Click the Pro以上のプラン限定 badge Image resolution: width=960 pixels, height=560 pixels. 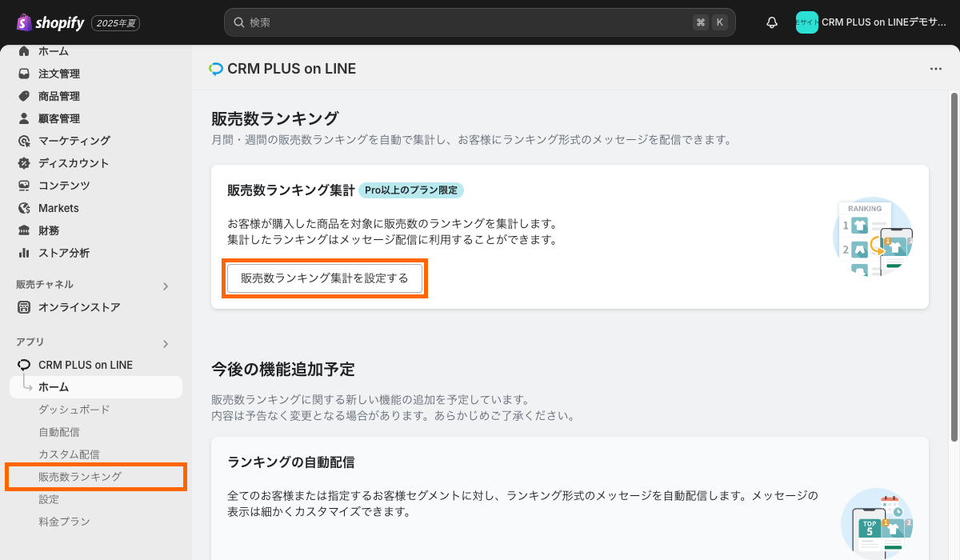411,190
